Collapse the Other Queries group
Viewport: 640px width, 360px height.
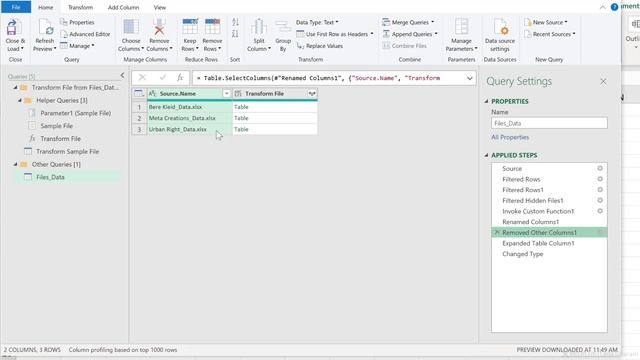pyautogui.click(x=16, y=164)
